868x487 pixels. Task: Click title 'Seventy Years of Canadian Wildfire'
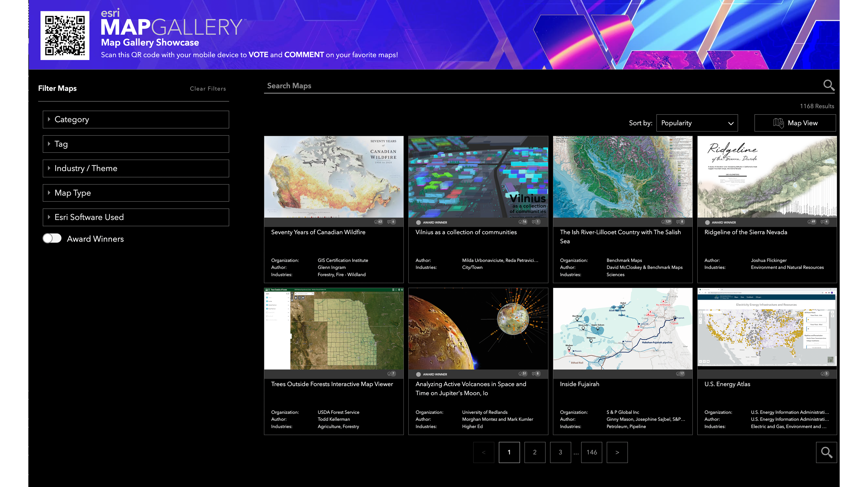[318, 232]
